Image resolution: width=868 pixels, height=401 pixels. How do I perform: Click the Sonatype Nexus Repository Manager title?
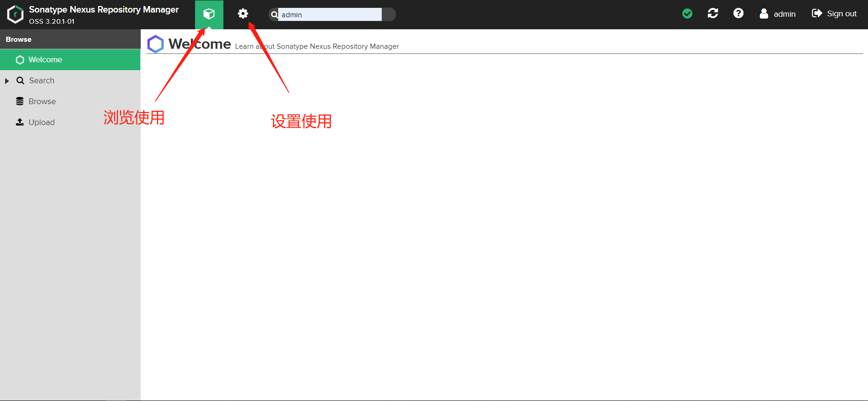(104, 10)
